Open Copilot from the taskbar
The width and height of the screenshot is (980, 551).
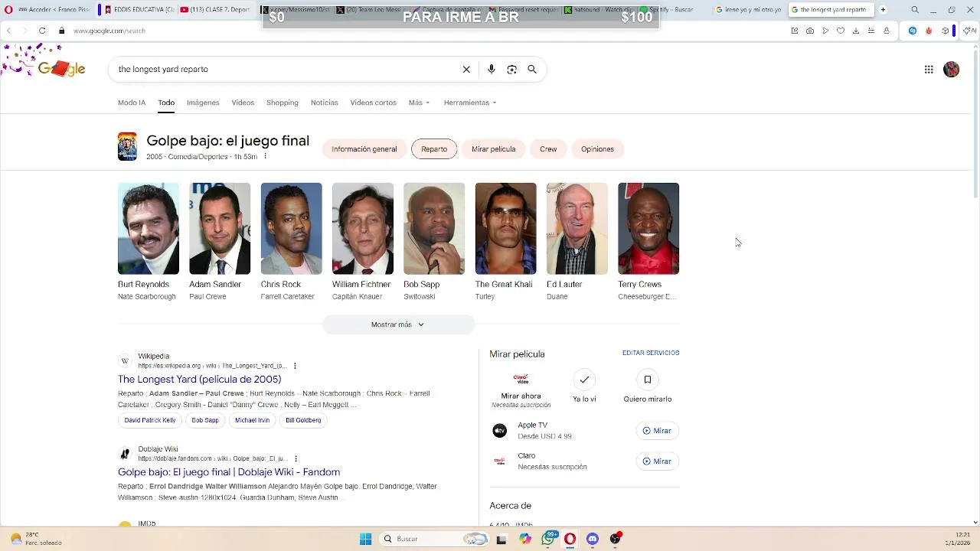[524, 539]
